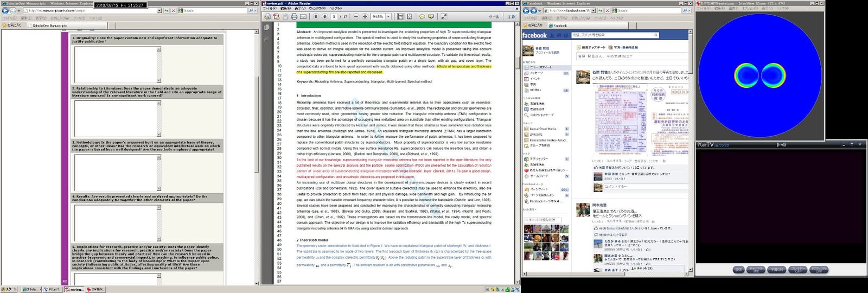868x293 pixels.
Task: Click the 字幕ON button in PCastTV
Action: 777,269
